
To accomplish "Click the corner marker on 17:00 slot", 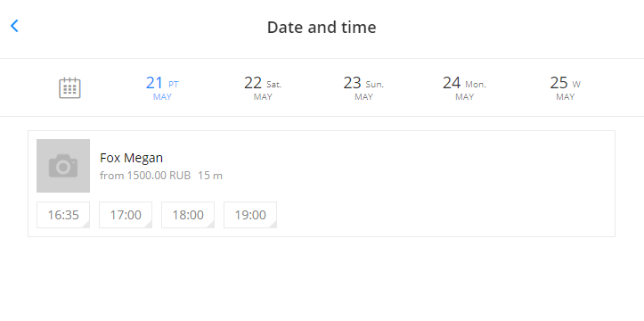I will [149, 225].
